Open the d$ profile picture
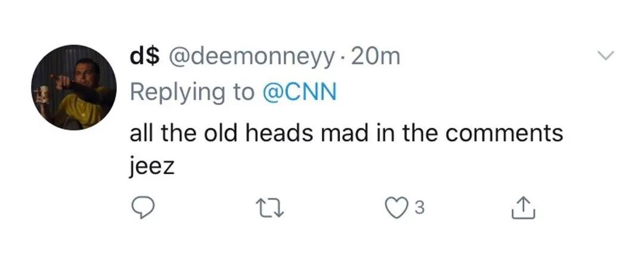Screen dimensions: 644x255 pos(74,87)
